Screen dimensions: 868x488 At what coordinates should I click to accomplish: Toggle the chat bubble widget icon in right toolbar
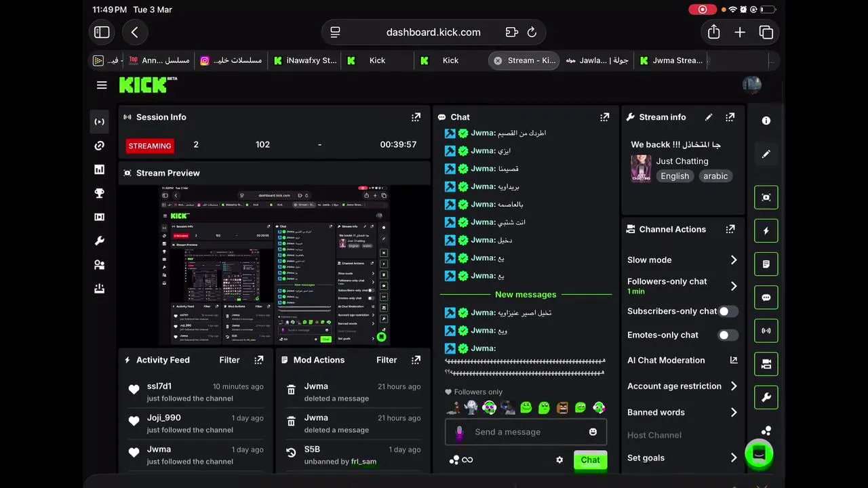(x=766, y=298)
